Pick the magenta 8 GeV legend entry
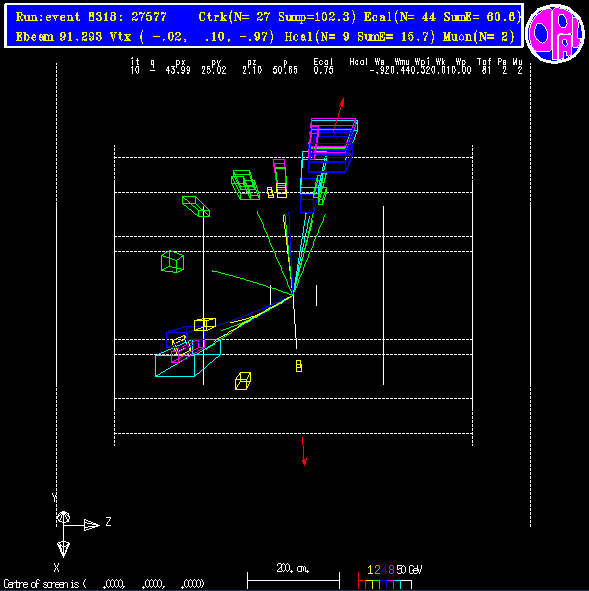This screenshot has width=589, height=591. [x=391, y=570]
